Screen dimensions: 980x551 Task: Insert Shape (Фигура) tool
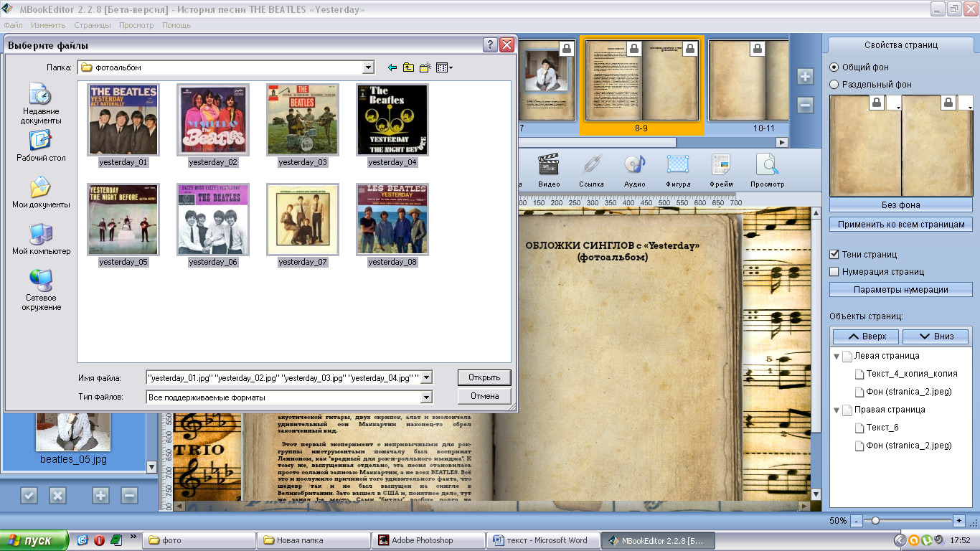[x=678, y=171]
